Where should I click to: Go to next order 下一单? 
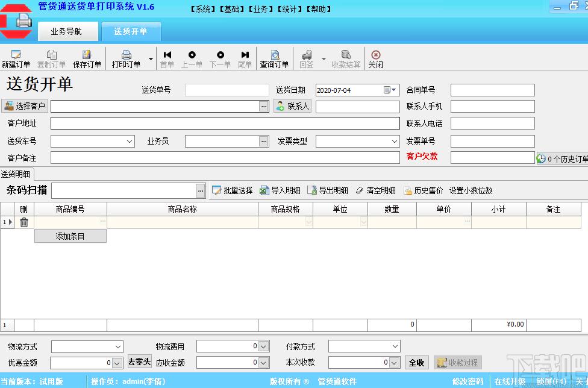pyautogui.click(x=220, y=59)
